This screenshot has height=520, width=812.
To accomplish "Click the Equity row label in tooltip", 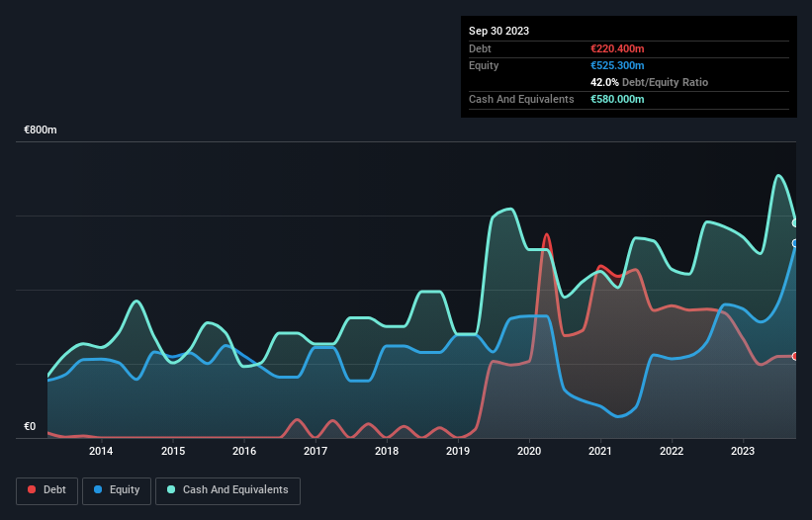I will [484, 65].
